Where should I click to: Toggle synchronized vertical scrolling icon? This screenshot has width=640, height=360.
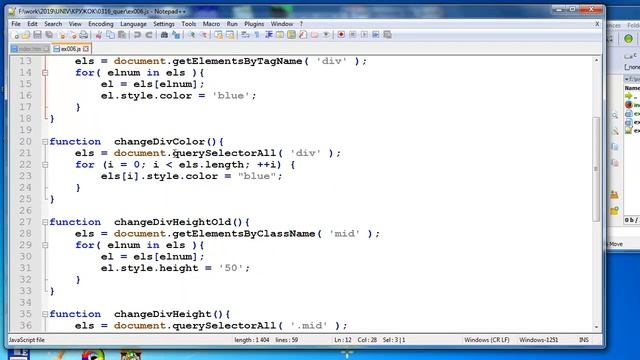click(218, 35)
